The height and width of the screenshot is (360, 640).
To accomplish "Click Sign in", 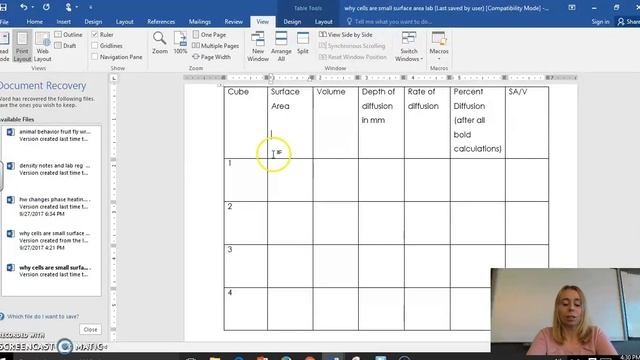I will 600,22.
